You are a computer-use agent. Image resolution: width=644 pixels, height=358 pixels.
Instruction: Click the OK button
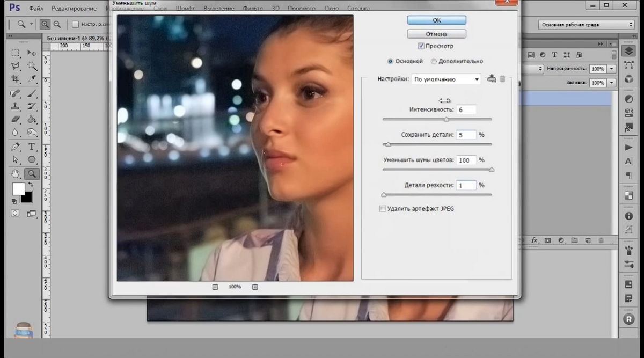point(436,20)
